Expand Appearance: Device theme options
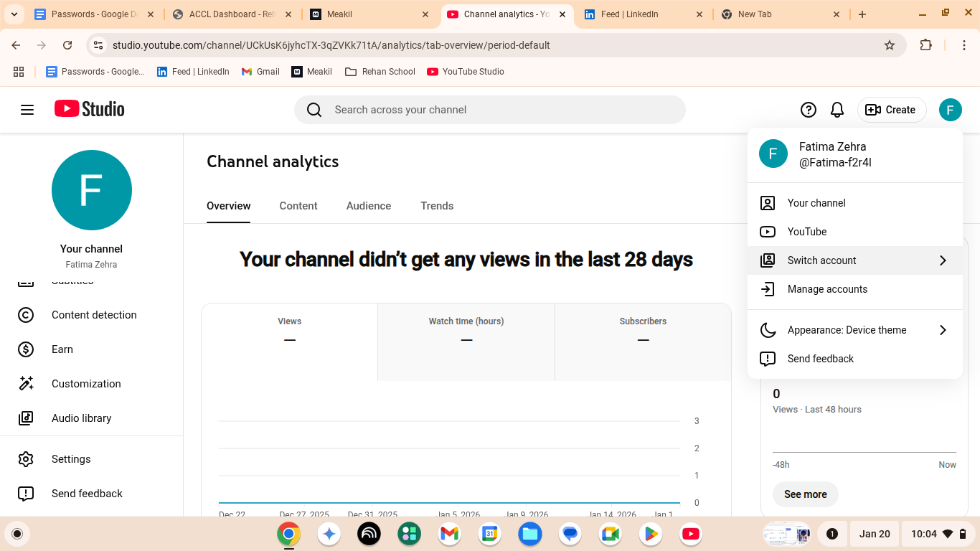Viewport: 980px width, 551px height. click(943, 330)
